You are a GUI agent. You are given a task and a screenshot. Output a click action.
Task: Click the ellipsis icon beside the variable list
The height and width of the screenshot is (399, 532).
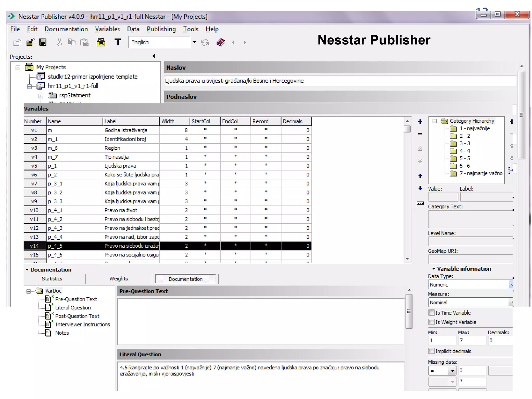pos(420,203)
